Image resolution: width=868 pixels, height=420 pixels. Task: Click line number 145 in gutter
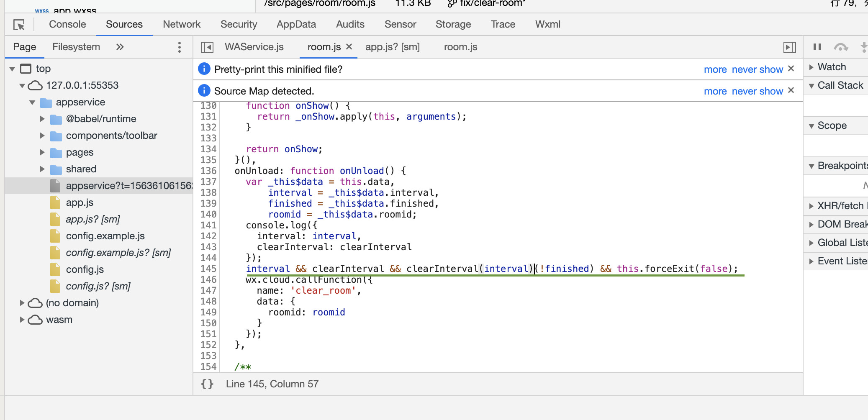point(208,269)
